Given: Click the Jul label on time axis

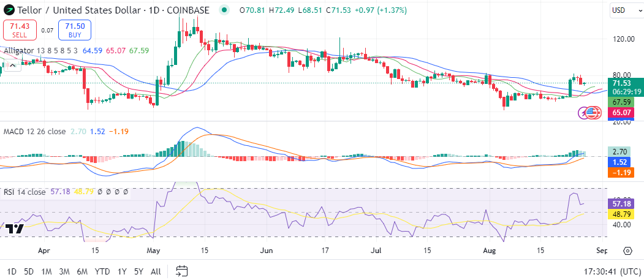Looking at the screenshot, I should click(376, 250).
